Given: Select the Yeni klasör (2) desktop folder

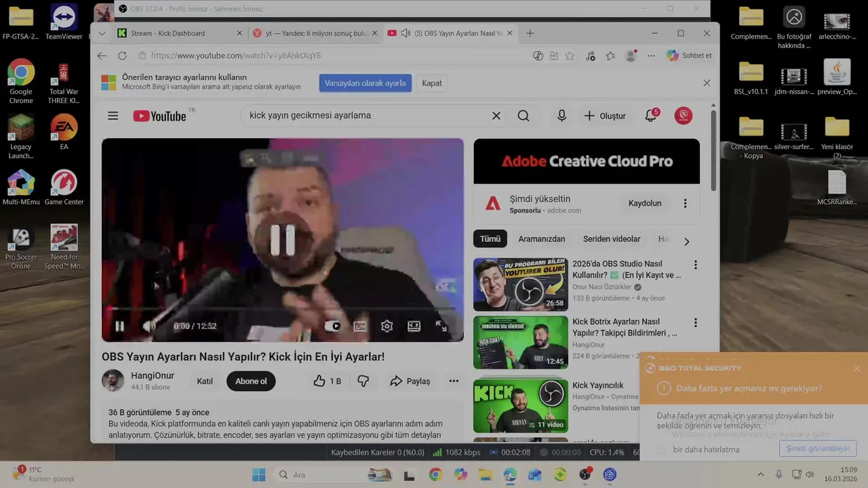Looking at the screenshot, I should tap(837, 137).
